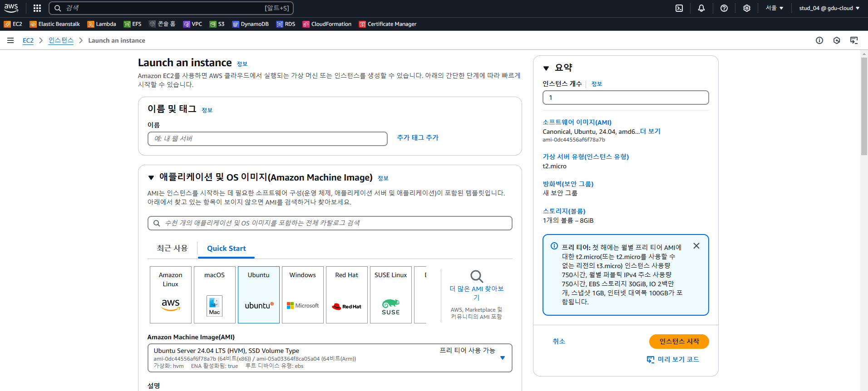
Task: Open 가상 서버 유형(인스턴스 유형) link
Action: pyautogui.click(x=586, y=156)
